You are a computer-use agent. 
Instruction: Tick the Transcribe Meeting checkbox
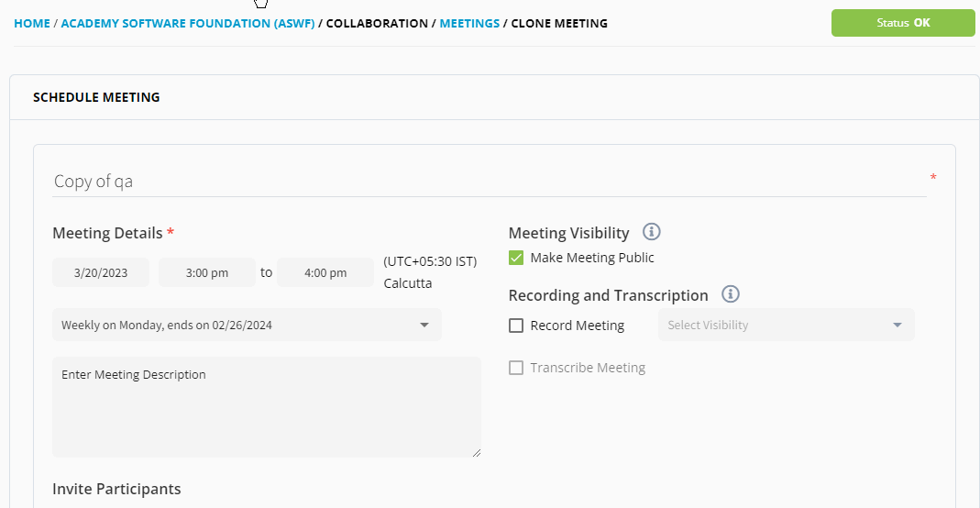tap(516, 368)
